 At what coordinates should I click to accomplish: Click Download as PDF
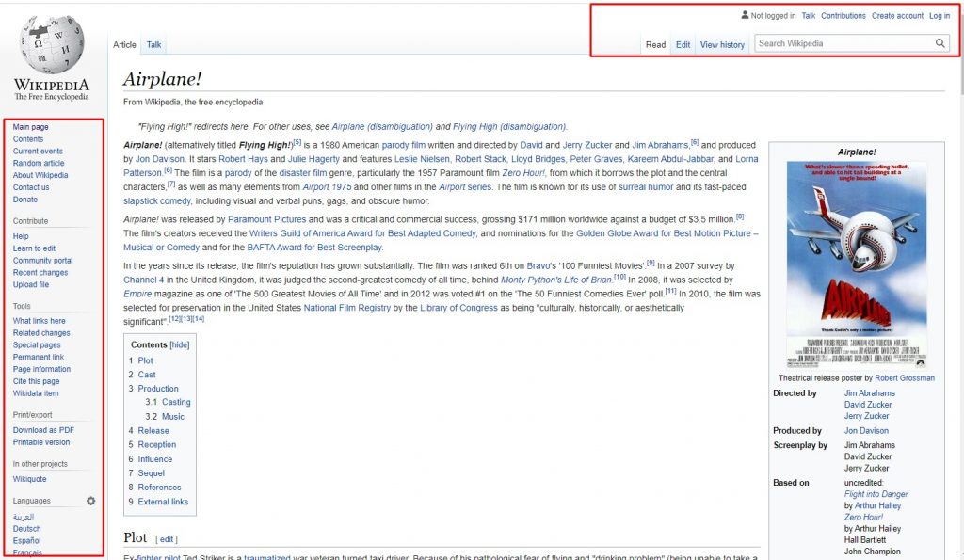(x=43, y=430)
